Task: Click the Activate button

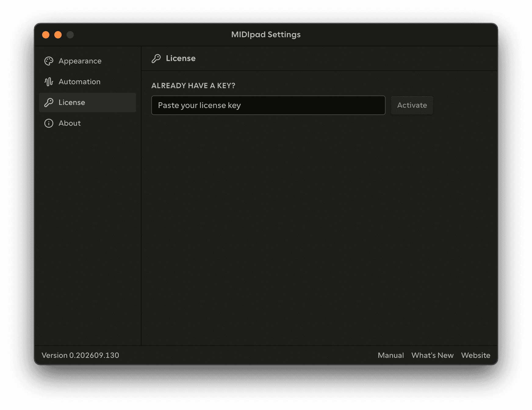Action: pyautogui.click(x=412, y=105)
